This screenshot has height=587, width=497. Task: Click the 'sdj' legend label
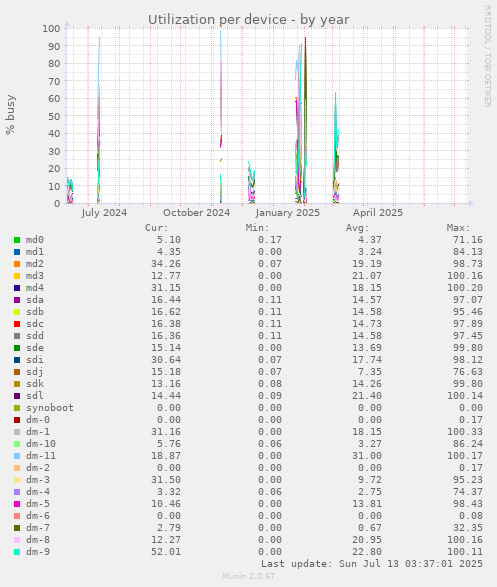pos(35,372)
